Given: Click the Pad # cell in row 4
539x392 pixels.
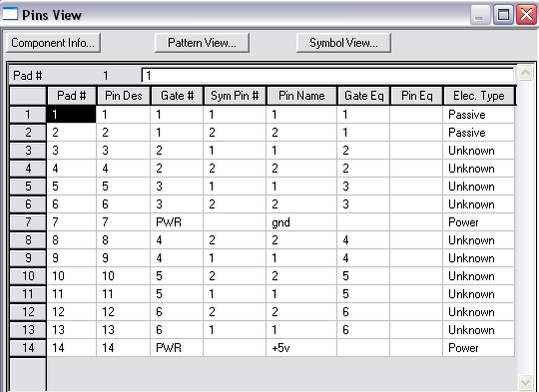Looking at the screenshot, I should [72, 169].
